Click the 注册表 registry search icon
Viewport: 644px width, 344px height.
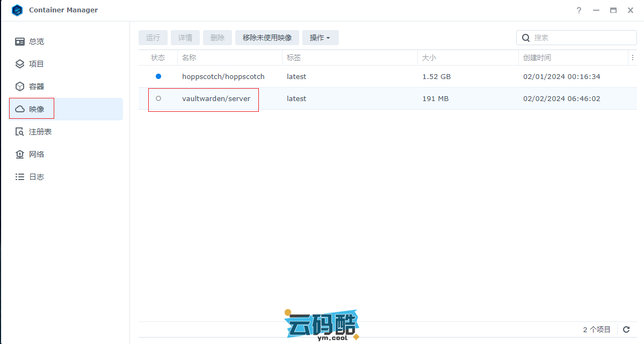(x=20, y=132)
